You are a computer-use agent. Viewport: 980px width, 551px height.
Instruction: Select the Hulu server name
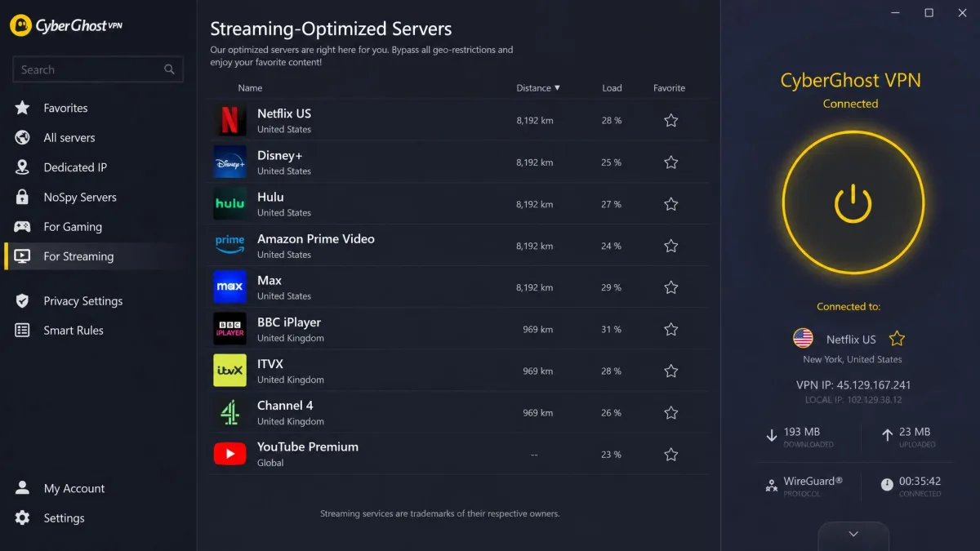click(x=270, y=197)
